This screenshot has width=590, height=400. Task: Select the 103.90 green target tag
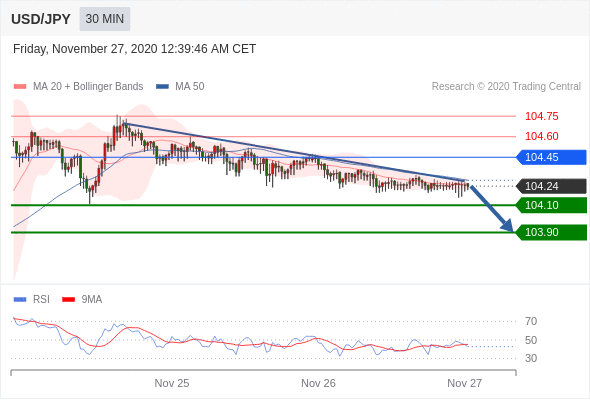[x=551, y=232]
